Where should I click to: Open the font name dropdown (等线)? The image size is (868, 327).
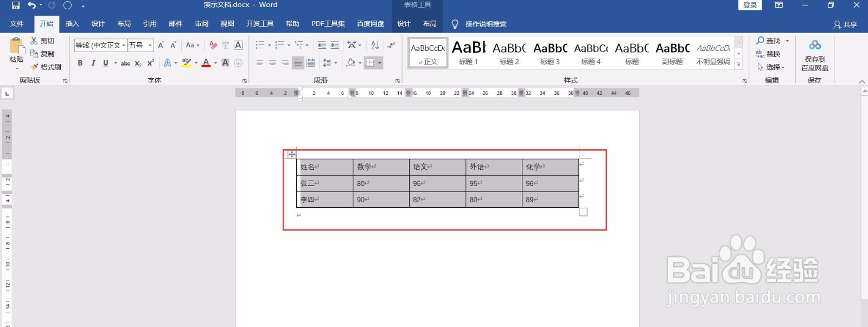124,46
